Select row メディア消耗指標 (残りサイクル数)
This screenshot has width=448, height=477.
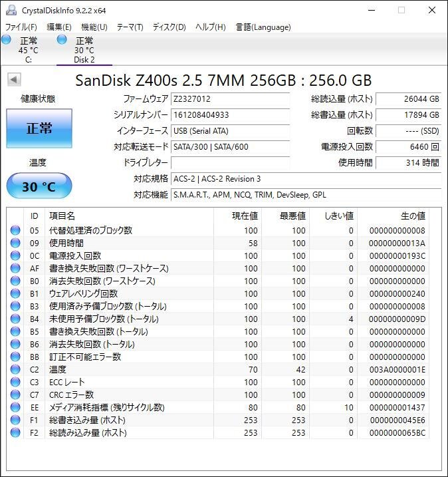pos(217,407)
